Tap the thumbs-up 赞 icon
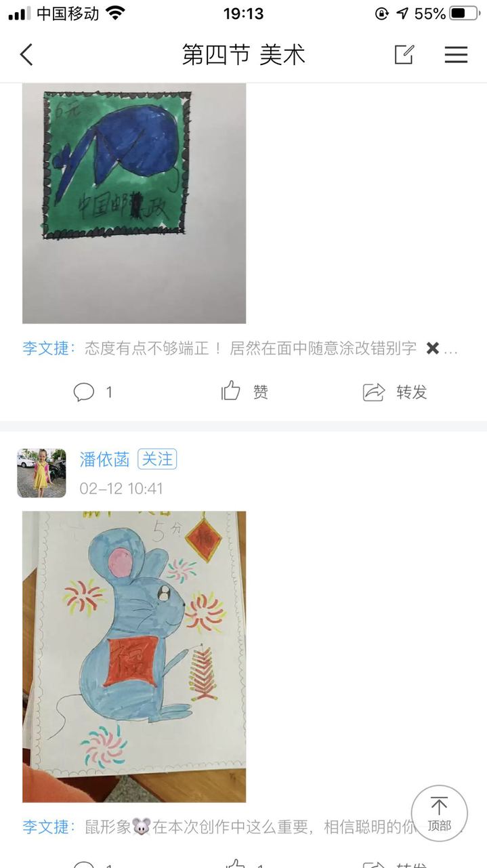This screenshot has width=487, height=868. (x=231, y=391)
